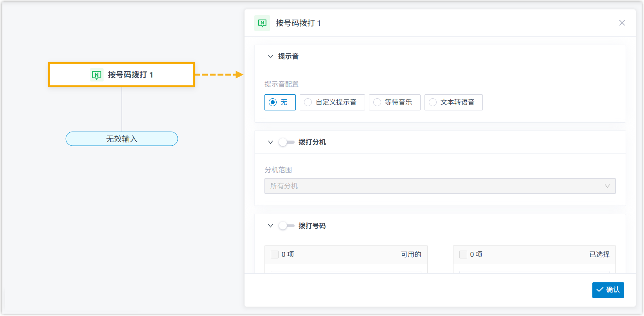The height and width of the screenshot is (316, 644).
Task: Select the 按号码拨打 1 flow node
Action: coord(121,75)
